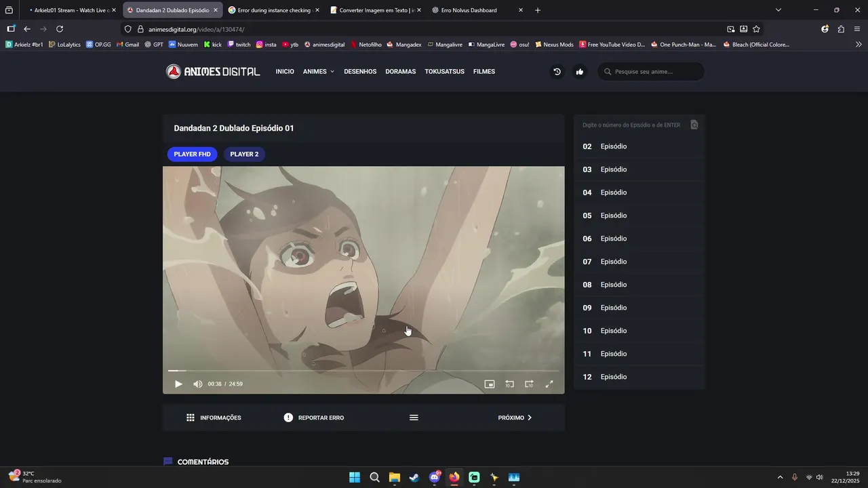Open Episódio 07 from the list
Image resolution: width=868 pixels, height=488 pixels.
(639, 262)
